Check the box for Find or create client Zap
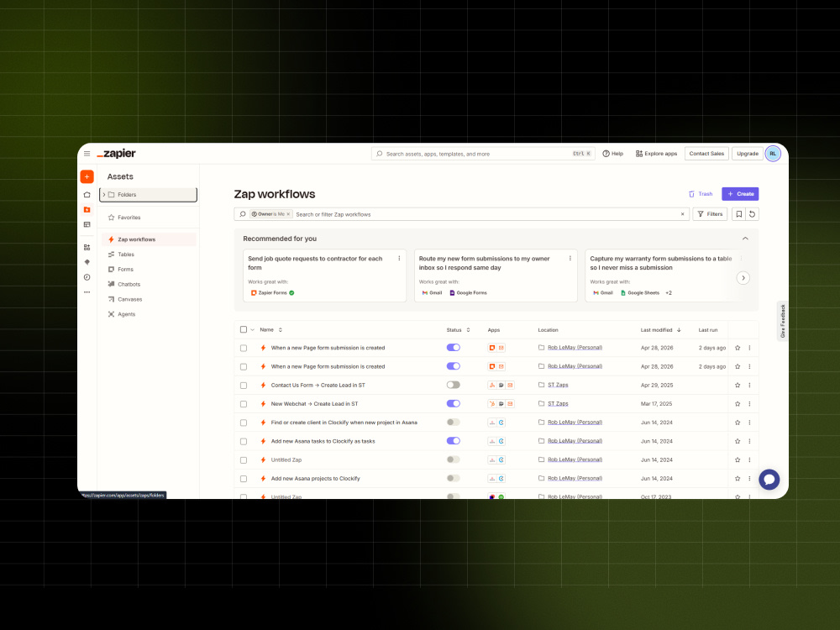Image resolution: width=840 pixels, height=630 pixels. pos(244,423)
